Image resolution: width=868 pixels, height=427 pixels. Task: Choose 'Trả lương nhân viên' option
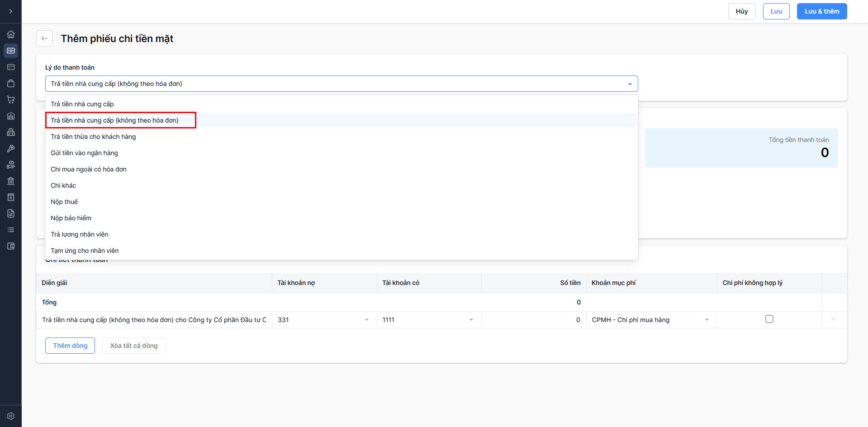pos(80,234)
